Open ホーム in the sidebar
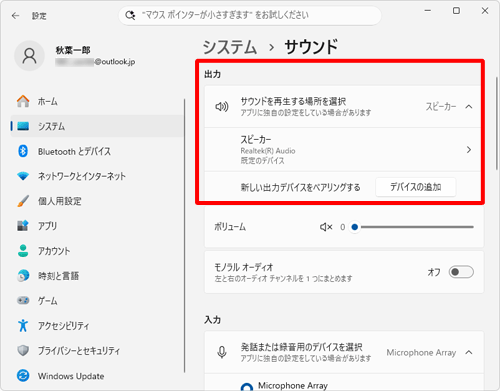Screen dimensions: 500x391 pyautogui.click(x=97, y=101)
